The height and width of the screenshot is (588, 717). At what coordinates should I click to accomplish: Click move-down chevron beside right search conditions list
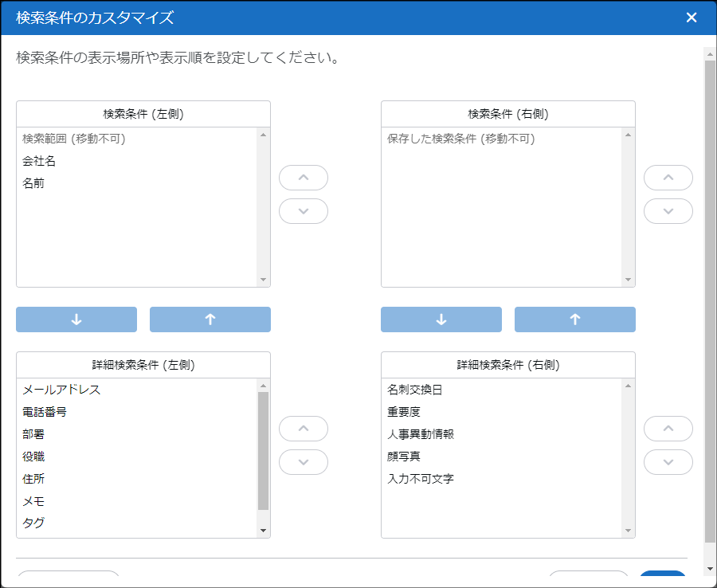pos(668,211)
